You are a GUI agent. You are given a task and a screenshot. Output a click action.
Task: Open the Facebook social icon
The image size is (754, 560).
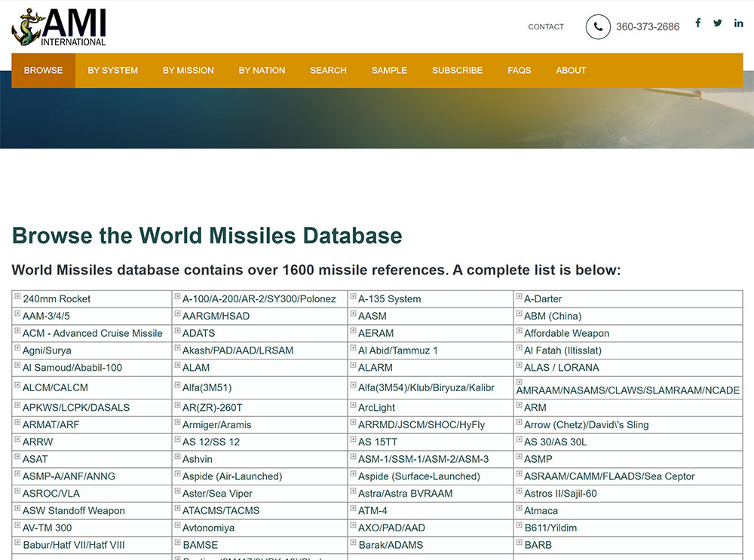(x=697, y=23)
